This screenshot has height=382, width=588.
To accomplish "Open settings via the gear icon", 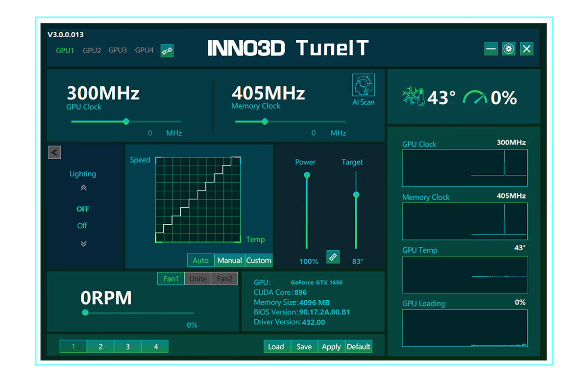I will pyautogui.click(x=509, y=49).
